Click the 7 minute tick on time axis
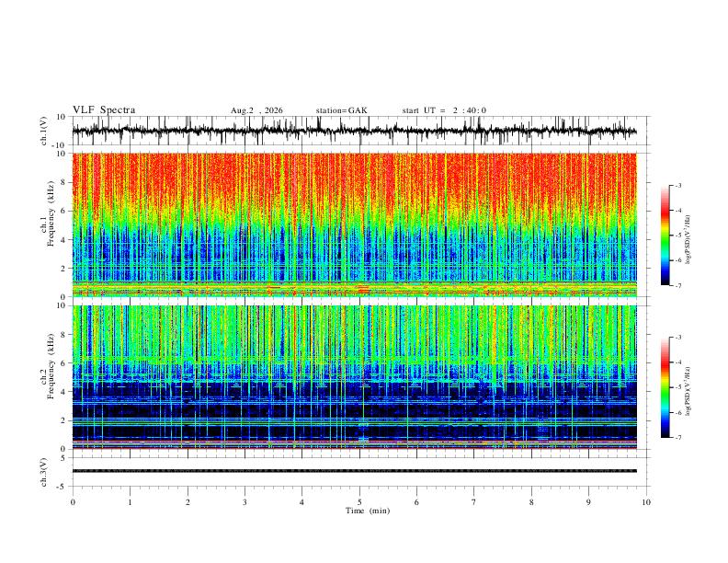Screen dimensions: 728x563 (474, 502)
